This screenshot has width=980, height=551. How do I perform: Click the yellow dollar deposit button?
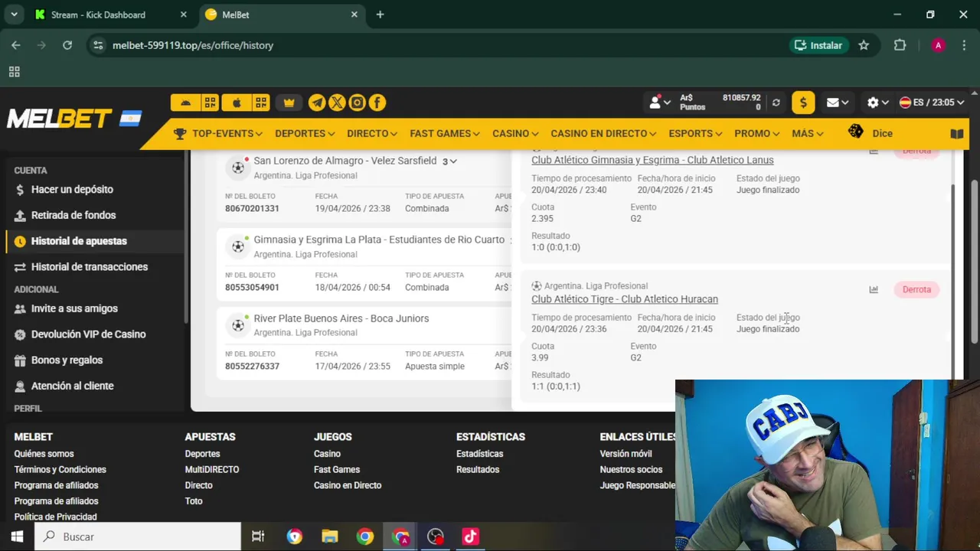coord(803,103)
